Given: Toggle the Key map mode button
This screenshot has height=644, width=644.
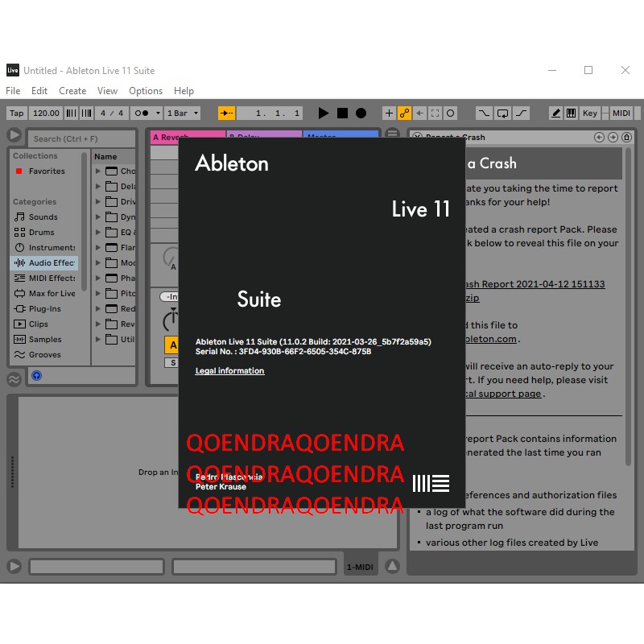Looking at the screenshot, I should point(590,113).
